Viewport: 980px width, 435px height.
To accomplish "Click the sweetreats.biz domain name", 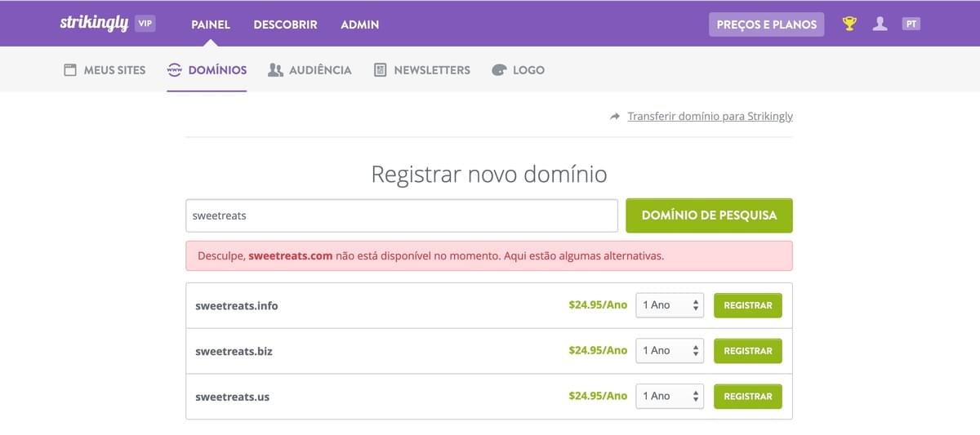I will pyautogui.click(x=234, y=352).
